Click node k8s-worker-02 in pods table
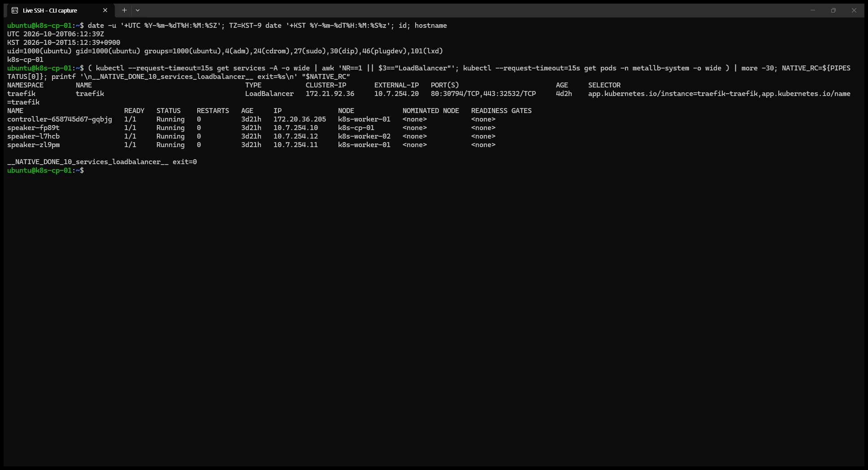This screenshot has height=470, width=868. coord(365,136)
